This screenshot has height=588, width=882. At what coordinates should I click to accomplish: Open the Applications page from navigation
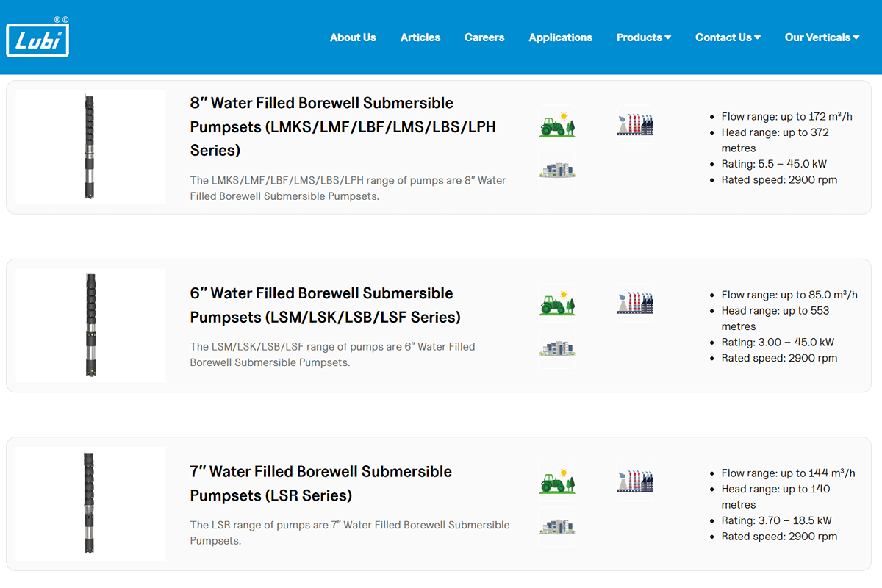(x=560, y=37)
